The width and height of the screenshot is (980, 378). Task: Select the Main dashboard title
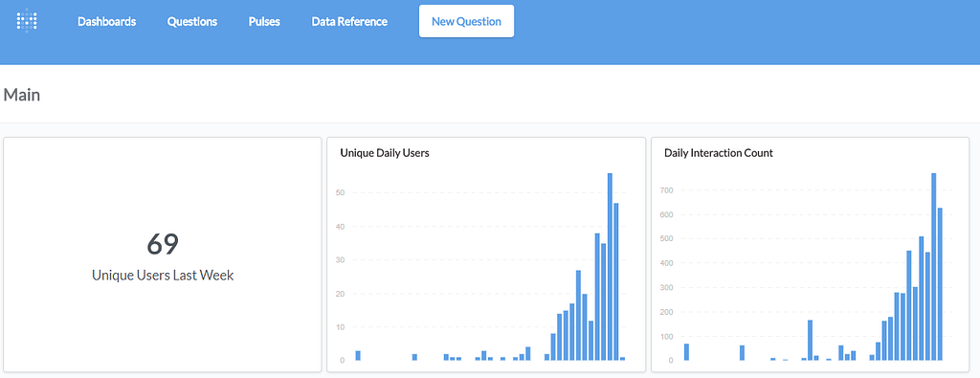(22, 95)
